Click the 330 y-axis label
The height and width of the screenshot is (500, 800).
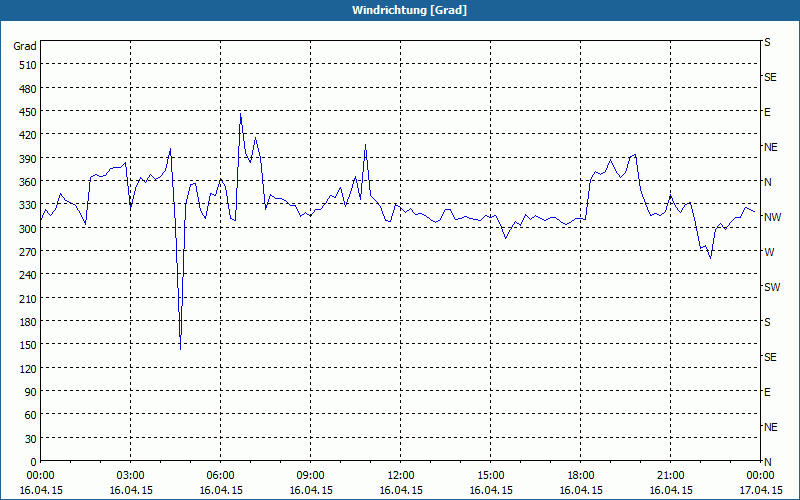[x=29, y=205]
